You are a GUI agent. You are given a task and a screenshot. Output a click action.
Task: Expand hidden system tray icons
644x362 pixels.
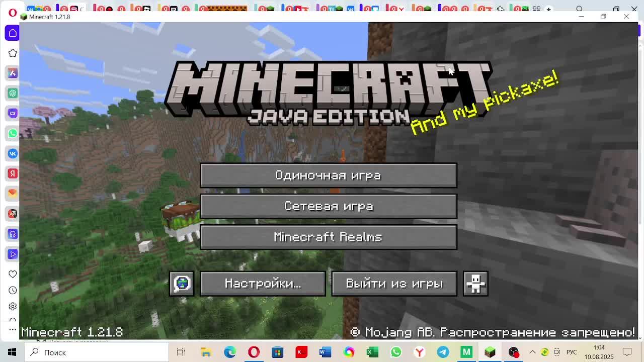[532, 352]
